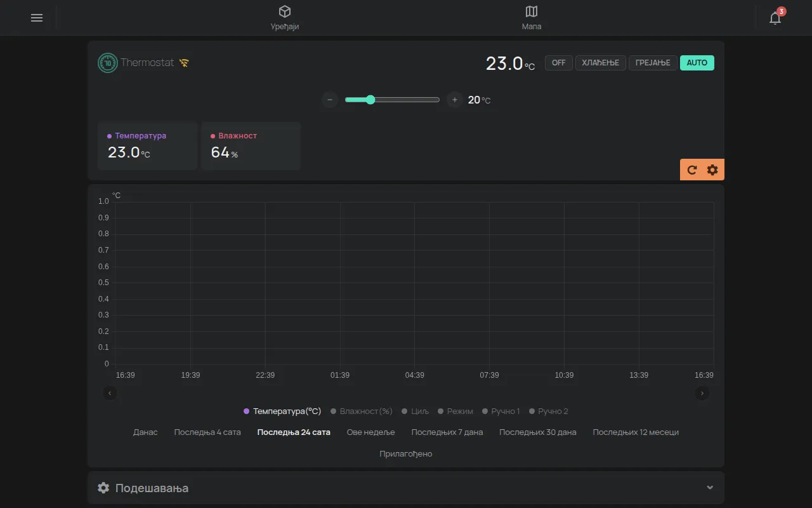Select Последња 24 сата time range
This screenshot has height=508, width=812.
coord(294,432)
